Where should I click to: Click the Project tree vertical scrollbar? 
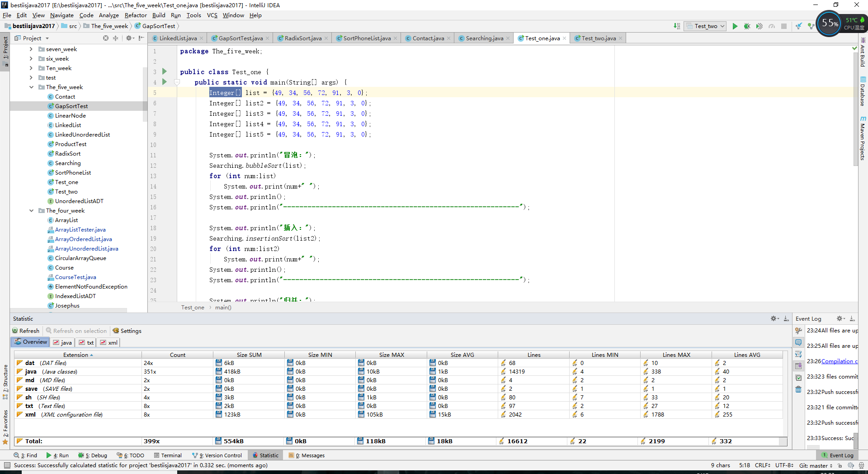tap(145, 94)
